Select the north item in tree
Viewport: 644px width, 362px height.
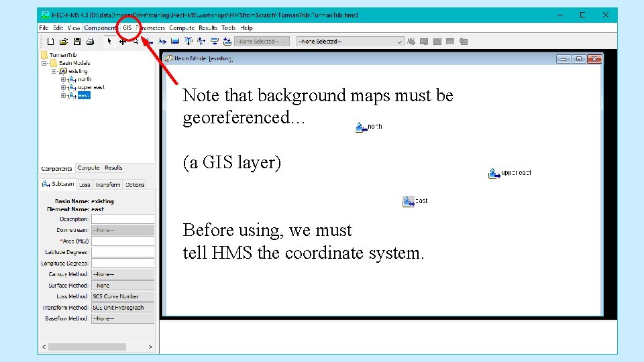85,79
